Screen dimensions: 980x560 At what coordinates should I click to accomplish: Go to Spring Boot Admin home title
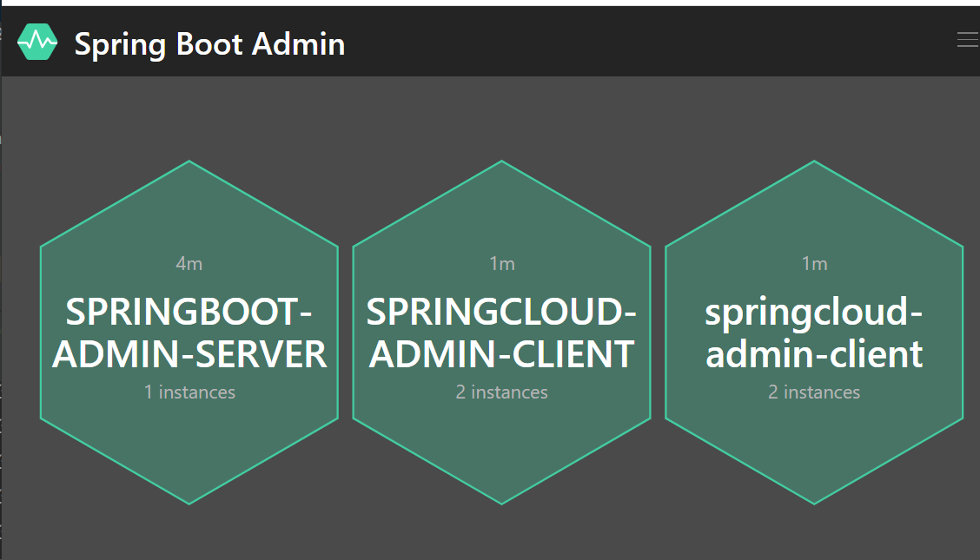[209, 44]
